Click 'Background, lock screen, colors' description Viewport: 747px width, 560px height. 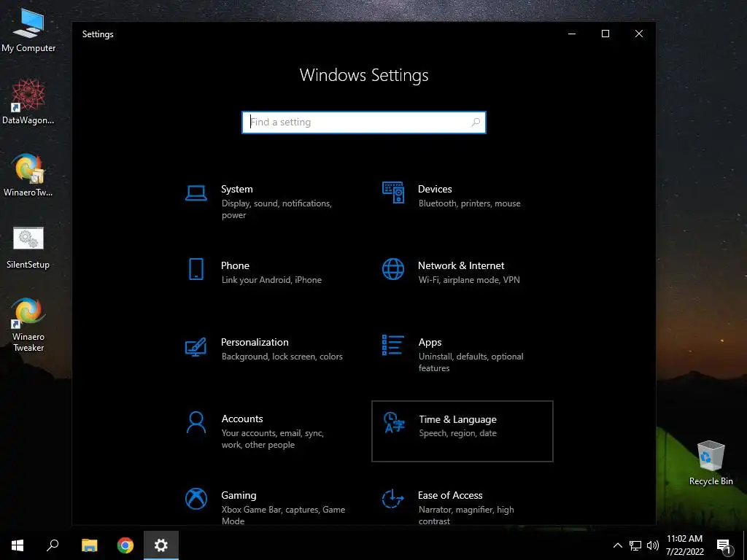coord(282,357)
